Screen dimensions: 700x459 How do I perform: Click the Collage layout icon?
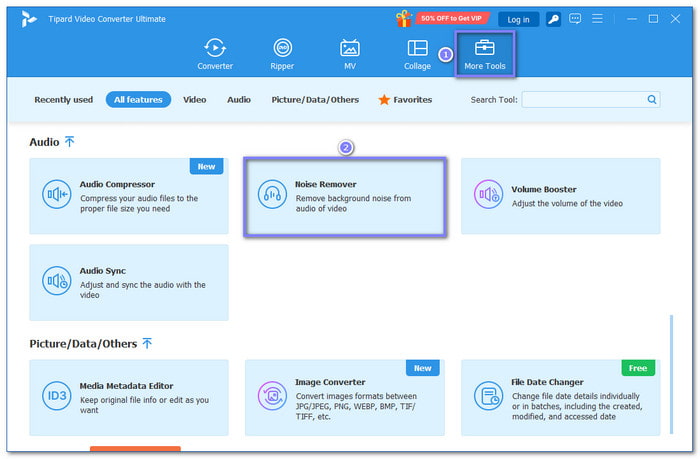click(x=417, y=48)
